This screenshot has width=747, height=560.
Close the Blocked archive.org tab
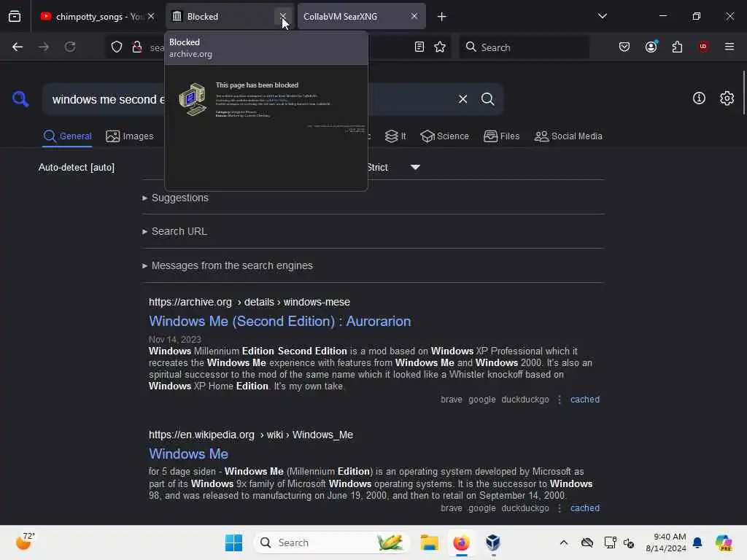[x=282, y=16]
